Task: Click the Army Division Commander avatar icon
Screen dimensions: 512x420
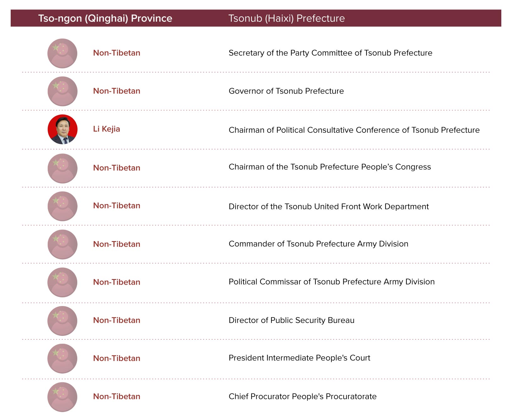Action: 63,244
